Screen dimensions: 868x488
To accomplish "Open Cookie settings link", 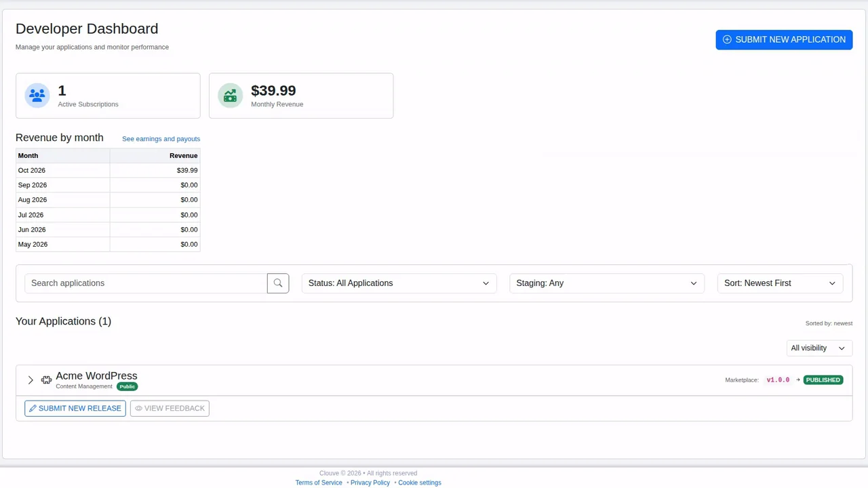I will click(420, 483).
